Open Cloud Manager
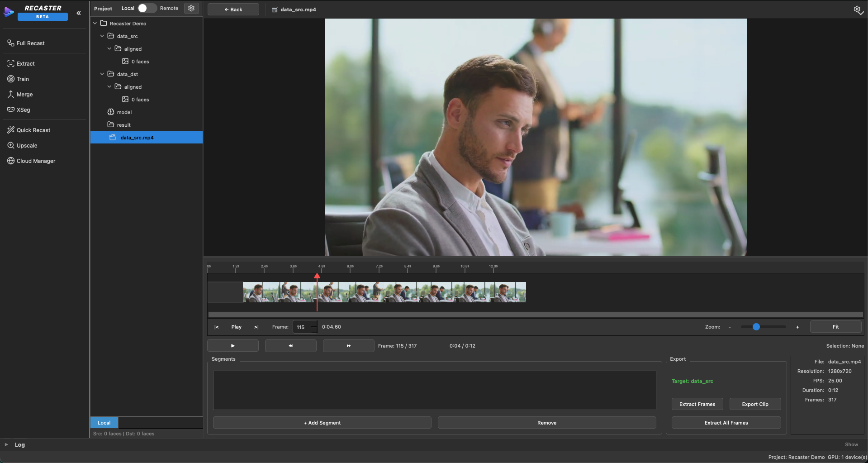This screenshot has width=868, height=463. pos(36,161)
